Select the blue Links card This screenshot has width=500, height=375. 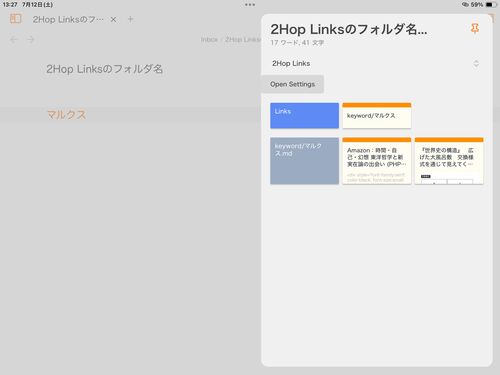[304, 115]
